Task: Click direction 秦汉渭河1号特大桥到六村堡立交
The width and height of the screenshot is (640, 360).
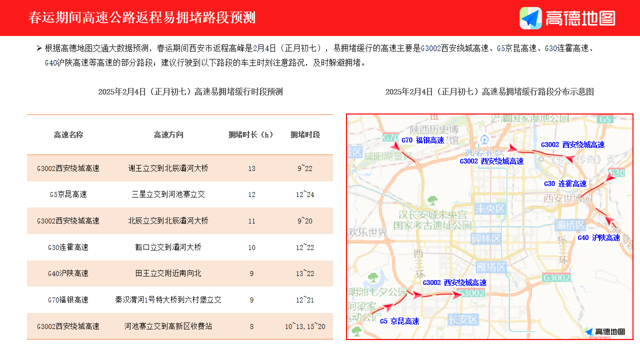Action: click(168, 300)
